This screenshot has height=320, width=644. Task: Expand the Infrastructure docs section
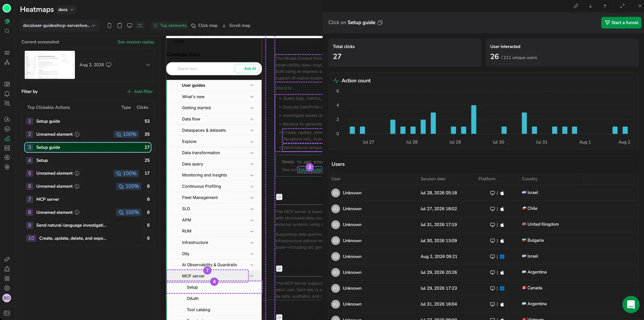pyautogui.click(x=252, y=243)
